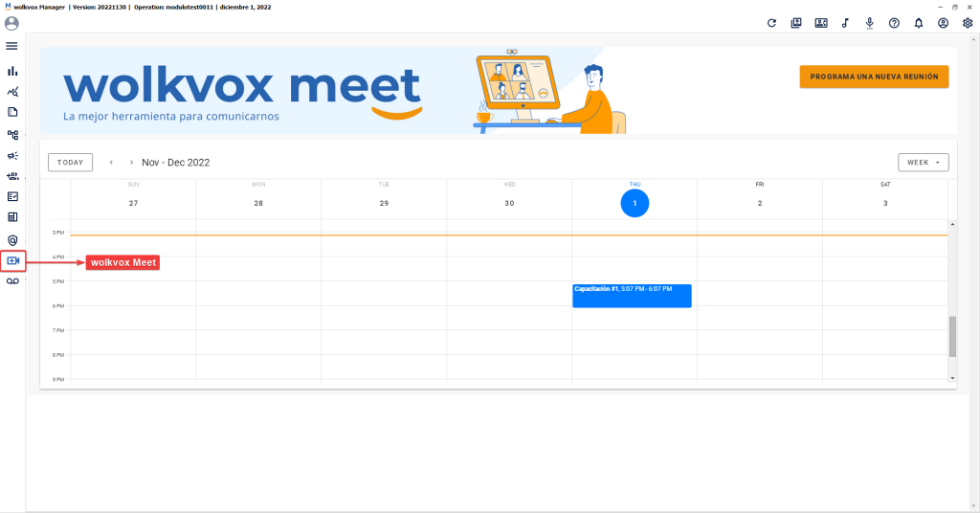Click the music note icon in the toolbar
This screenshot has width=980, height=513.
pyautogui.click(x=845, y=23)
